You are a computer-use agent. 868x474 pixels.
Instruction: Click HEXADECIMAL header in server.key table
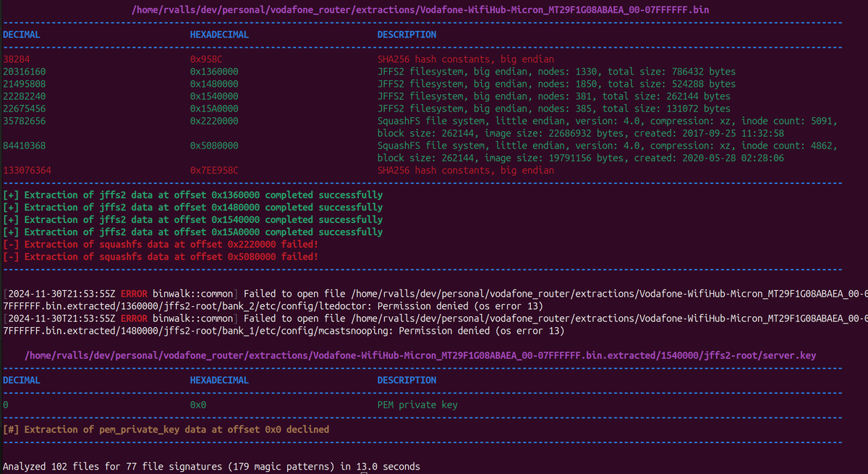coord(219,380)
